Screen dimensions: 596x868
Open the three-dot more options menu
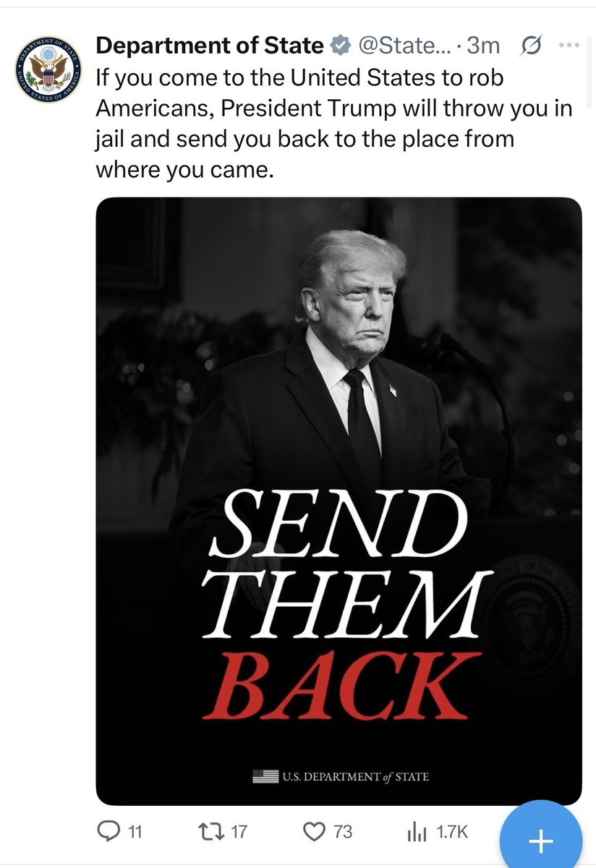click(x=570, y=46)
